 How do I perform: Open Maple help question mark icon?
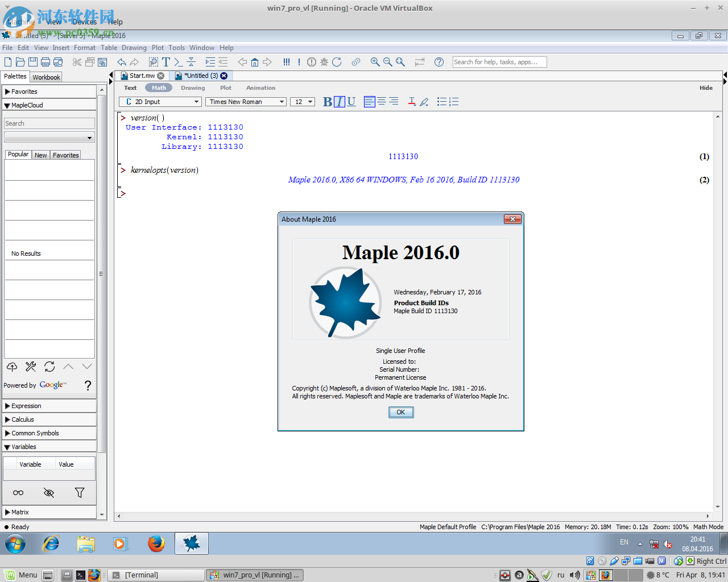[439, 62]
